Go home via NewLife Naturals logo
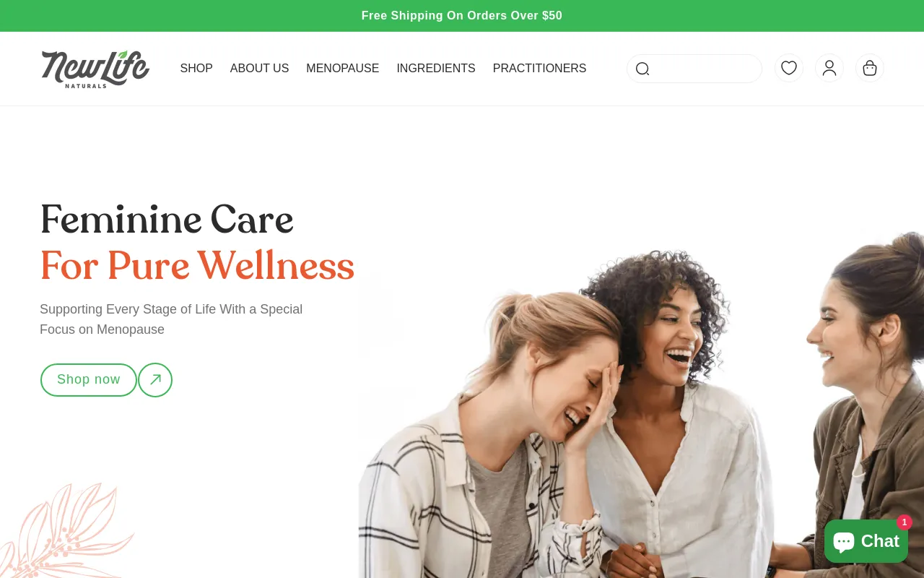This screenshot has height=578, width=924. (x=95, y=69)
